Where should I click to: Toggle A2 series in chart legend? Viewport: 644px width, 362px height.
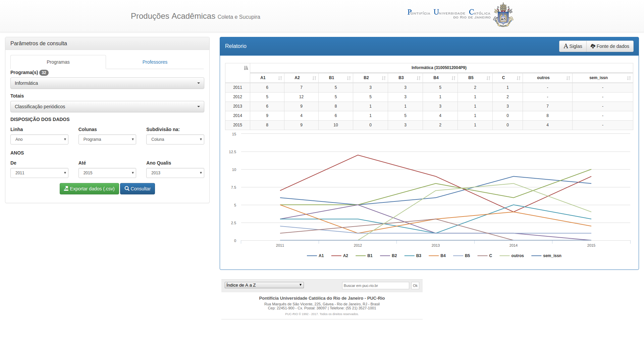[x=345, y=256]
